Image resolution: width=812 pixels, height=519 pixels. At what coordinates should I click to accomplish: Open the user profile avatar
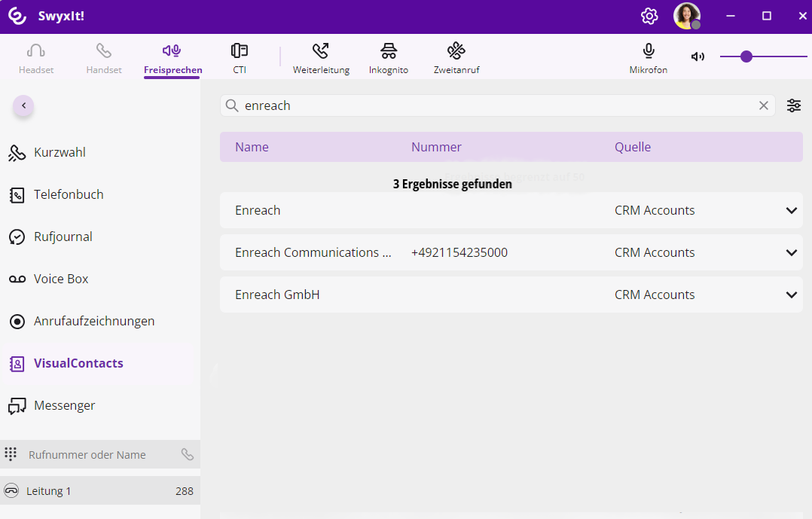coord(687,16)
